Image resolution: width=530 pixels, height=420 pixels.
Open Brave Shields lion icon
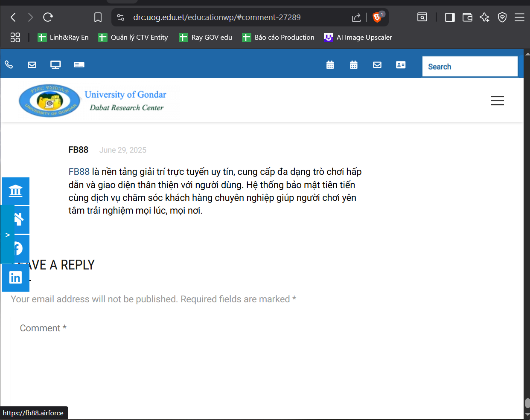click(x=377, y=17)
